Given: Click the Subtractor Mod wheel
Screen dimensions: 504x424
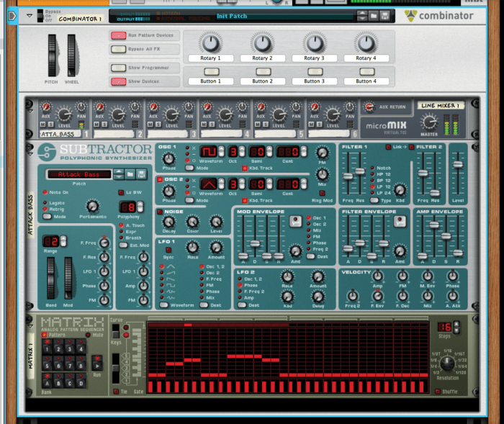Looking at the screenshot, I should [68, 279].
